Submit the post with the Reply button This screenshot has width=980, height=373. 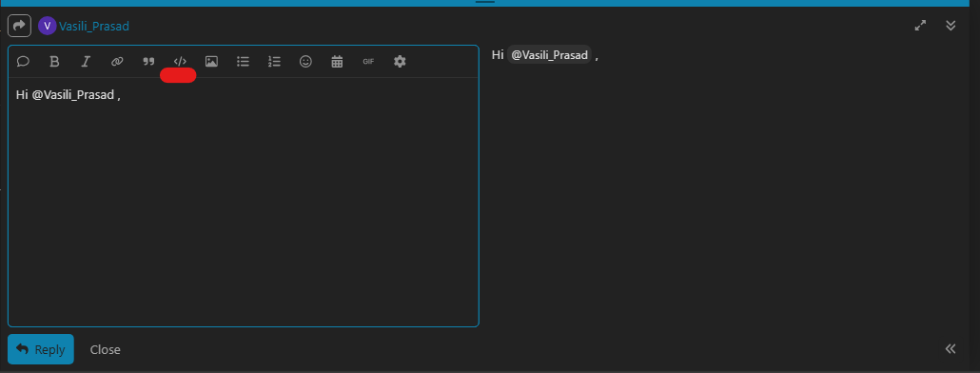41,349
